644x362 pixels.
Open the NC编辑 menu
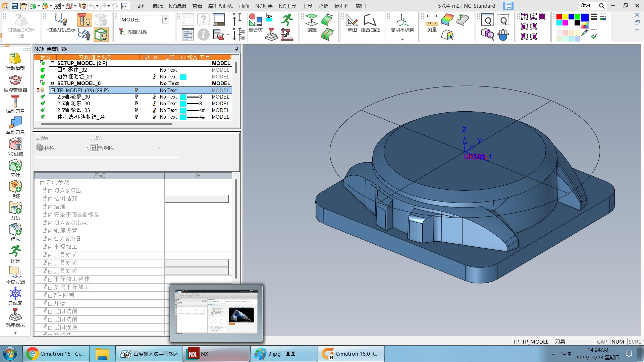177,6
